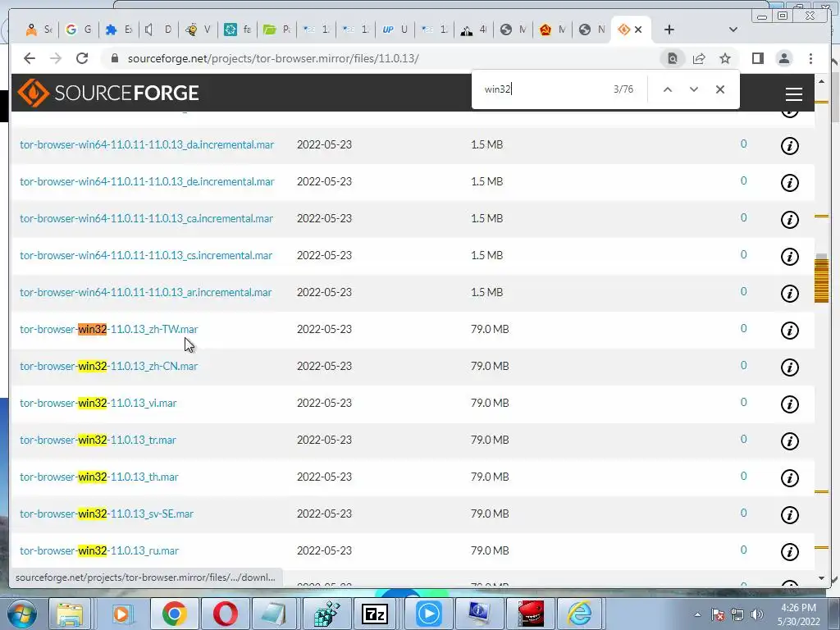
Task: Open Windows Explorer from taskbar
Action: tap(70, 614)
